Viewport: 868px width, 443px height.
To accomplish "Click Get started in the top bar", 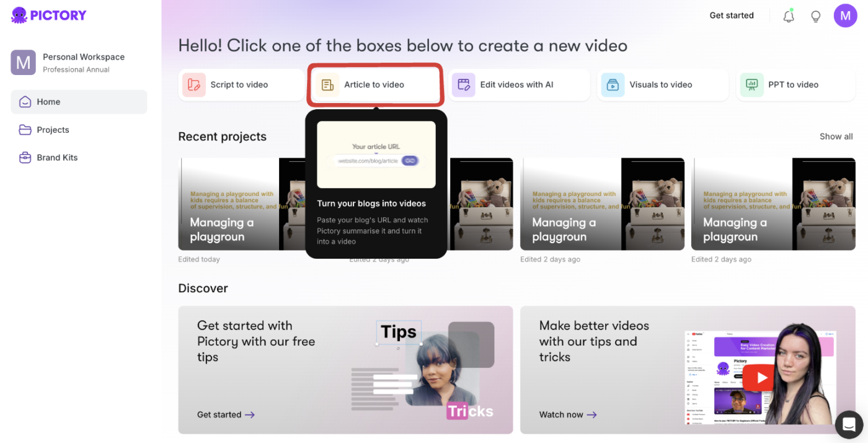I will 732,16.
